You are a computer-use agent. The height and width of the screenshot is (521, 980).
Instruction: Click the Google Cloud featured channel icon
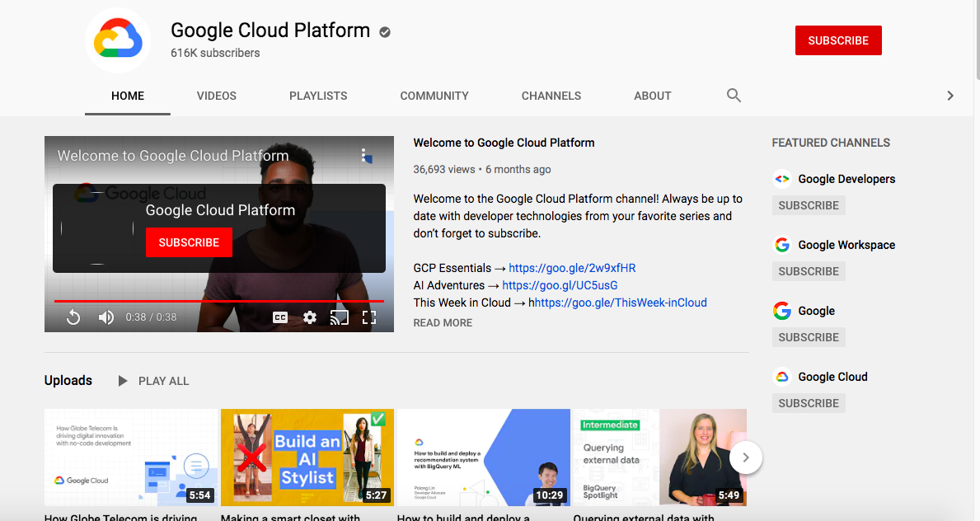(782, 377)
